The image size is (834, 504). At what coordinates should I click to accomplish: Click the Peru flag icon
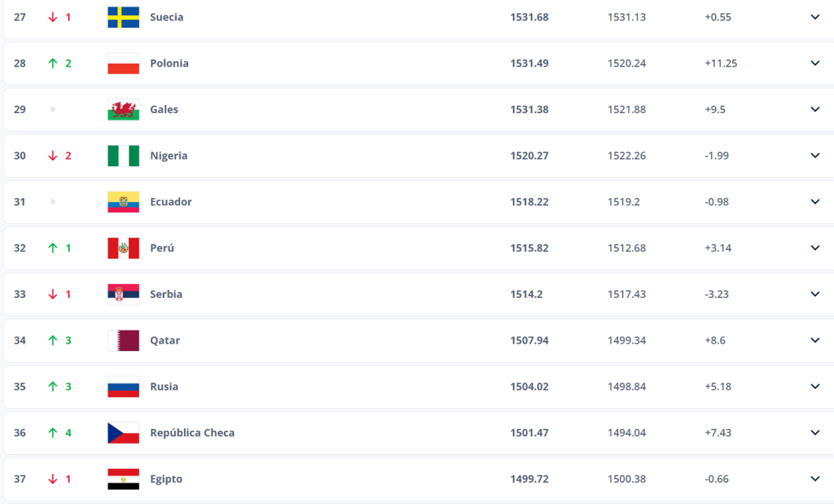click(x=123, y=248)
